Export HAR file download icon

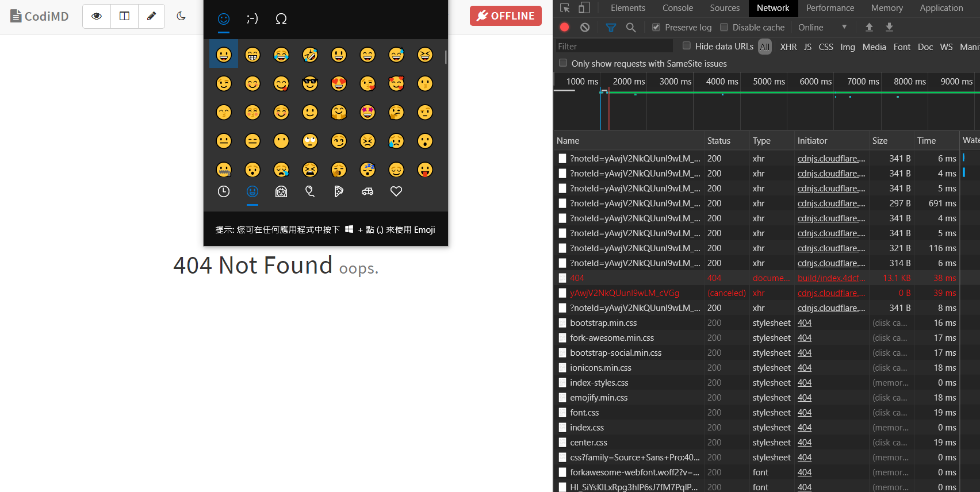coord(889,27)
